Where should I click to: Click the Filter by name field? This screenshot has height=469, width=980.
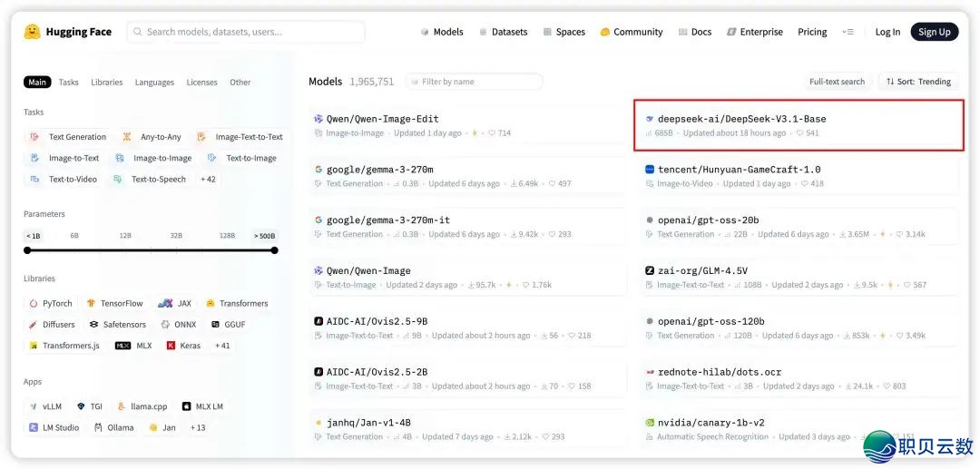click(475, 82)
